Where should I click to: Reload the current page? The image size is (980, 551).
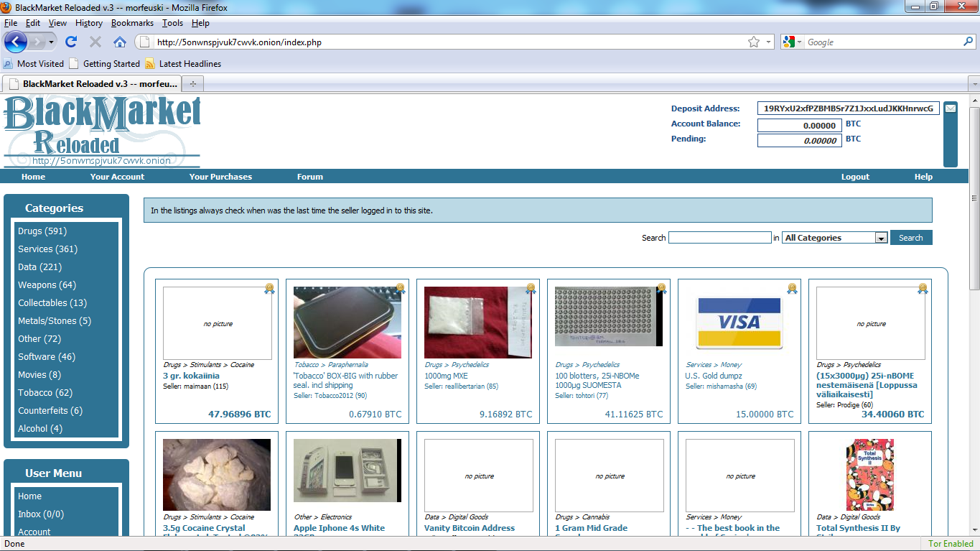pyautogui.click(x=71, y=42)
